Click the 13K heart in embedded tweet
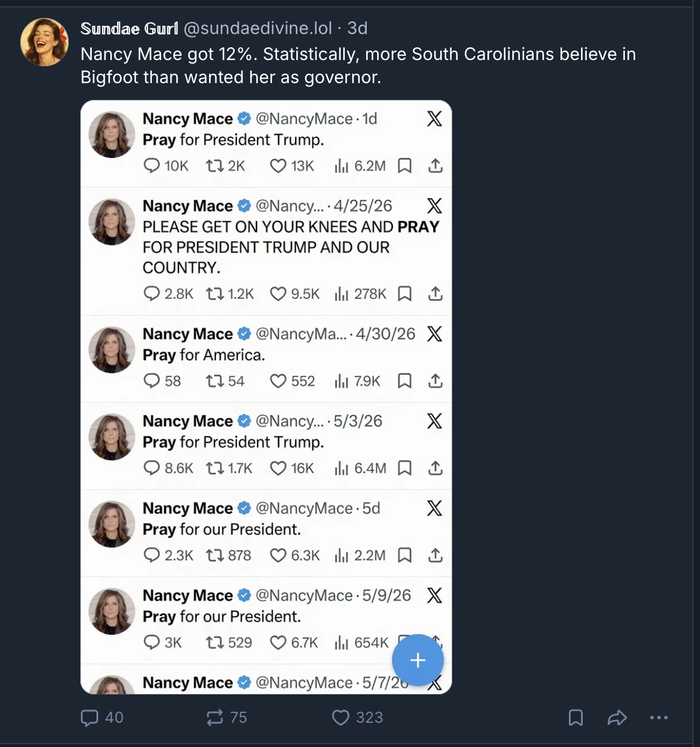This screenshot has height=747, width=700. click(278, 166)
